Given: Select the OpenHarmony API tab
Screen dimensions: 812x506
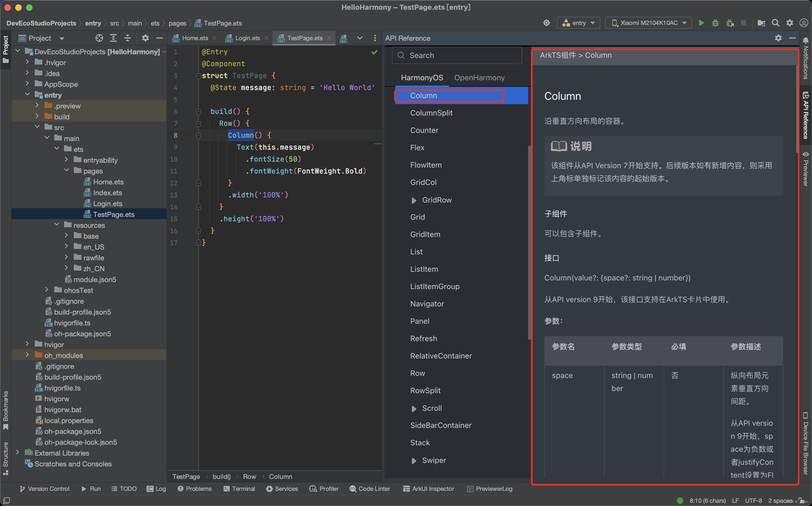Looking at the screenshot, I should 479,78.
